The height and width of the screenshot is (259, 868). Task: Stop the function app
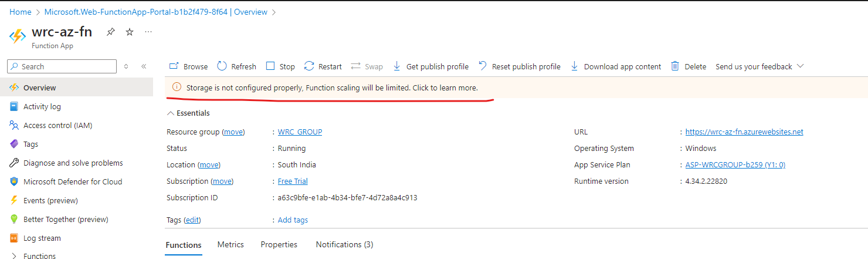click(280, 66)
